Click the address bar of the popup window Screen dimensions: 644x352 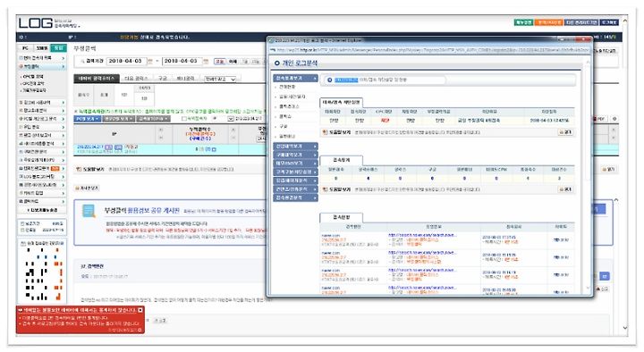coord(429,50)
